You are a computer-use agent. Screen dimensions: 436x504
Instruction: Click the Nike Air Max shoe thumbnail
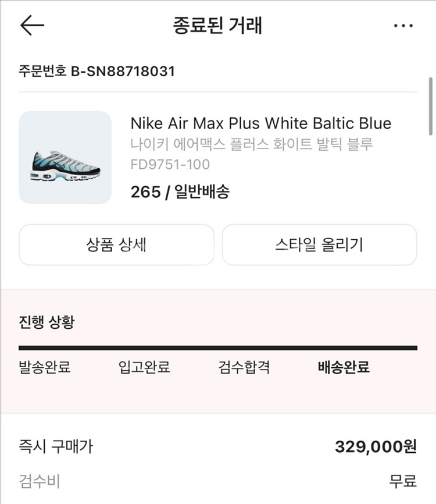tap(65, 158)
